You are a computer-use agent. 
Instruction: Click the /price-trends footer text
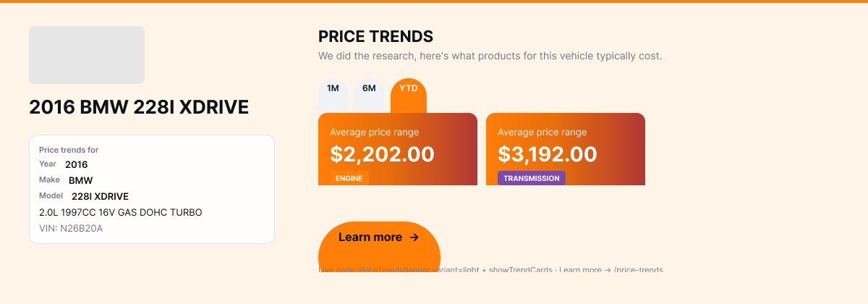(638, 270)
